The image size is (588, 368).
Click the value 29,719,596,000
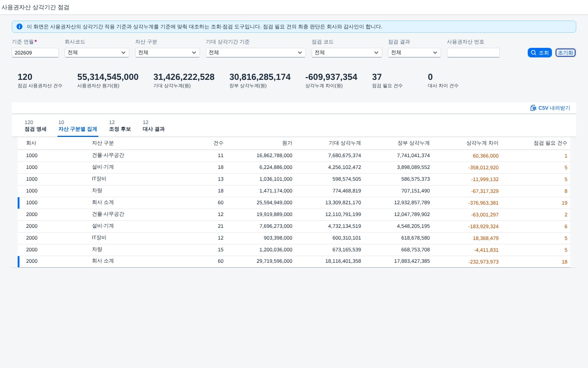pyautogui.click(x=274, y=261)
